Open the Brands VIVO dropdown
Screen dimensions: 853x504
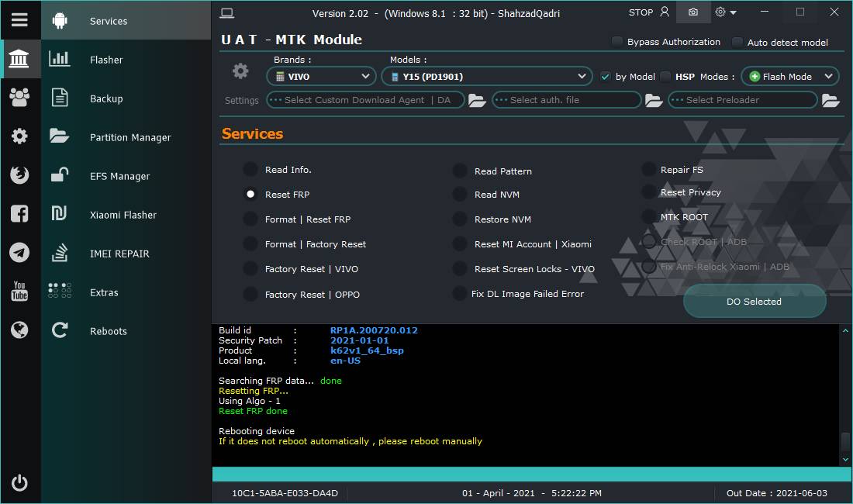click(321, 77)
